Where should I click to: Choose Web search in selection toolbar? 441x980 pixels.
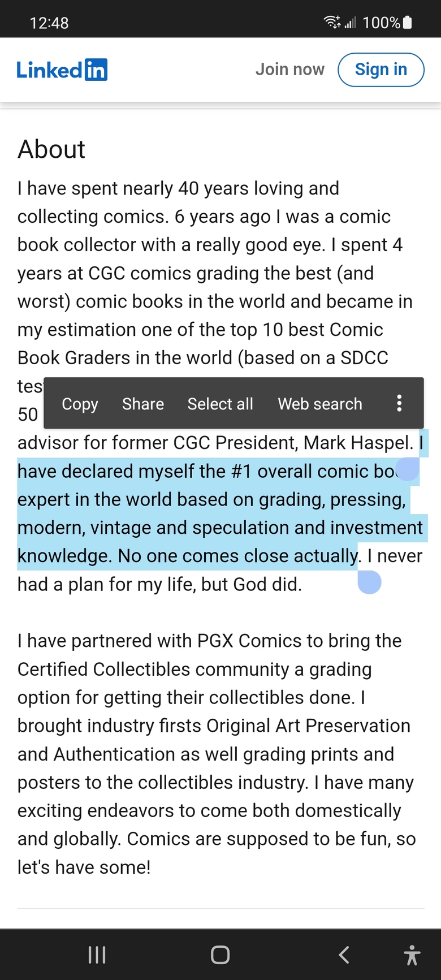pyautogui.click(x=320, y=404)
